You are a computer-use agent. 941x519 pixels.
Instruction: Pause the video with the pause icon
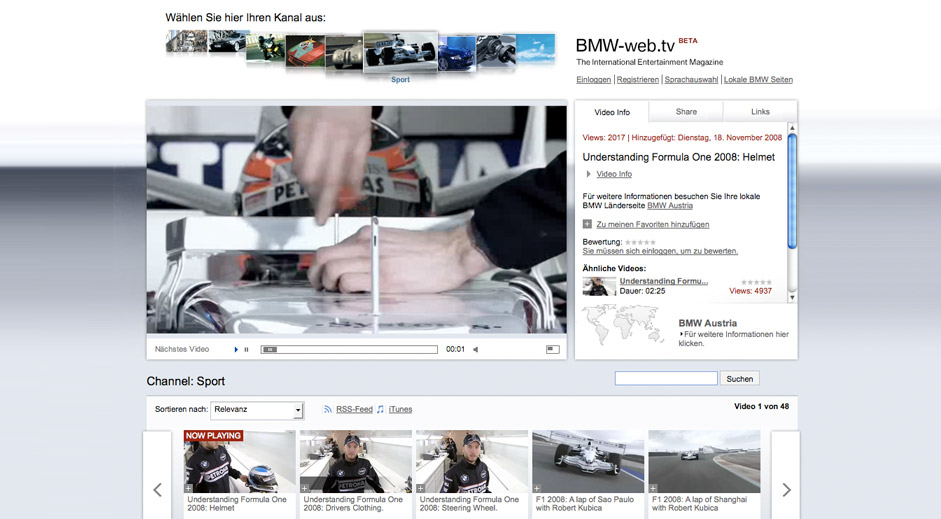pos(246,349)
